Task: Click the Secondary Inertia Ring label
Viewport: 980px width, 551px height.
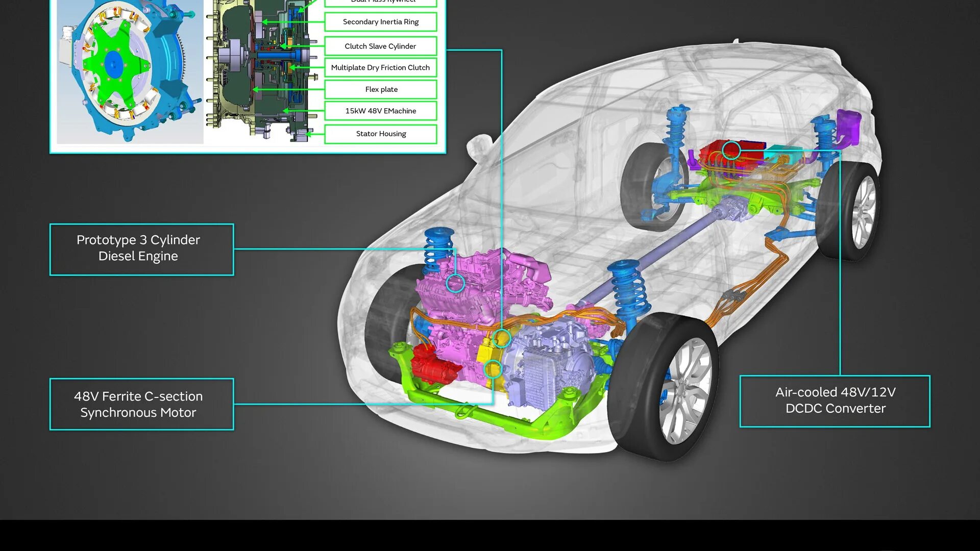Action: [380, 22]
